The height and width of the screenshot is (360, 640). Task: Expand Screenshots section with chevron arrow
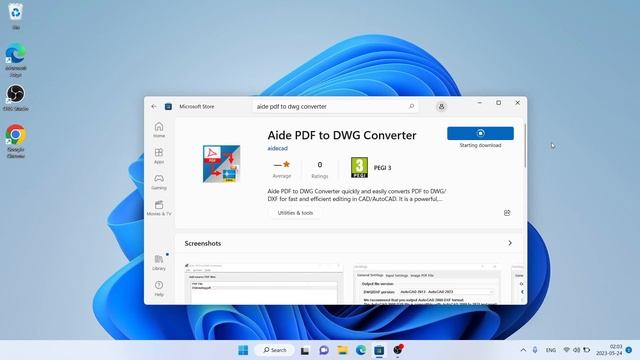510,243
